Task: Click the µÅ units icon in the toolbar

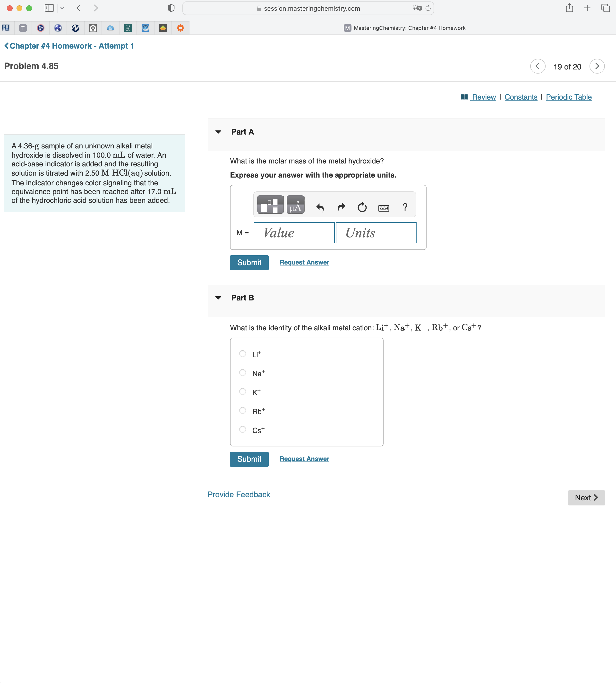Action: (295, 205)
